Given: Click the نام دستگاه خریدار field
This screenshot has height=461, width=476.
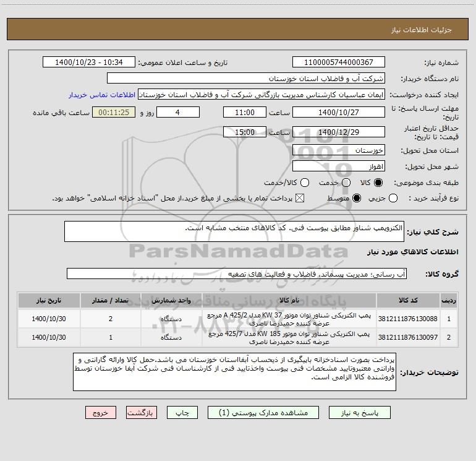Looking at the screenshot, I should (246, 78).
